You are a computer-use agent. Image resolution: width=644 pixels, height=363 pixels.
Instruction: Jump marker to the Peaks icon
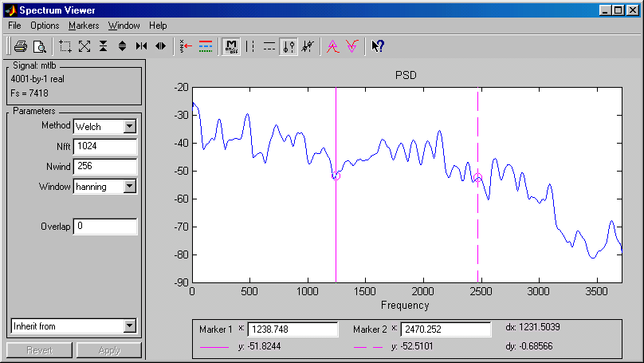pos(333,46)
